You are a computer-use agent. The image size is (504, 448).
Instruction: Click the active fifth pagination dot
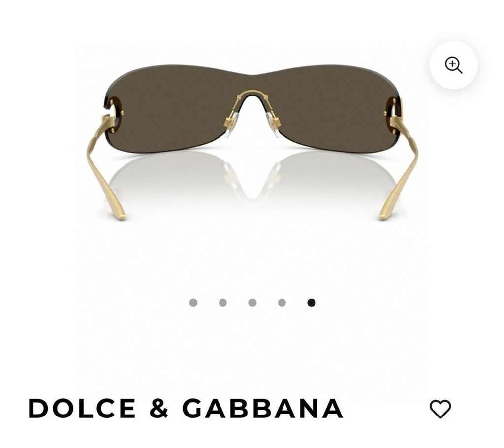point(312,303)
